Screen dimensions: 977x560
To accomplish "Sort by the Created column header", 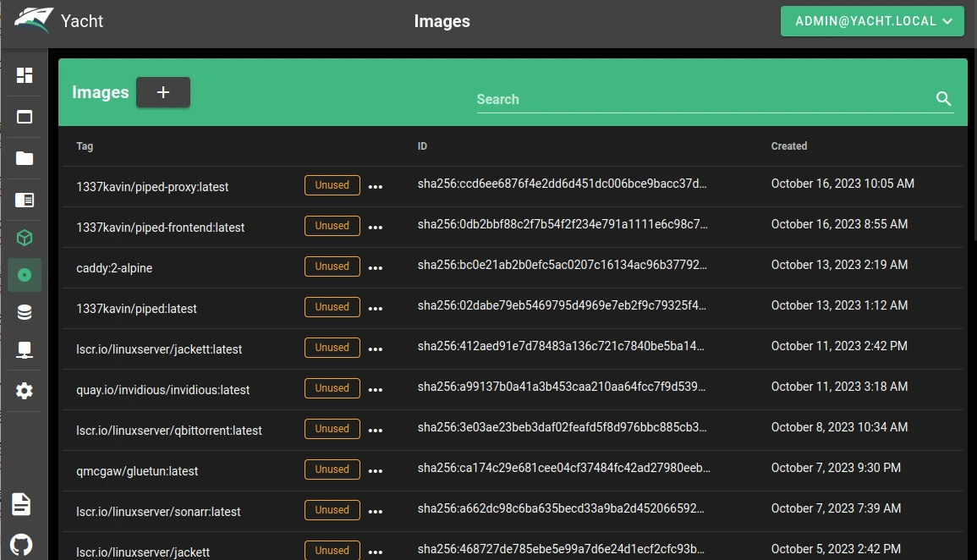I will pos(788,146).
